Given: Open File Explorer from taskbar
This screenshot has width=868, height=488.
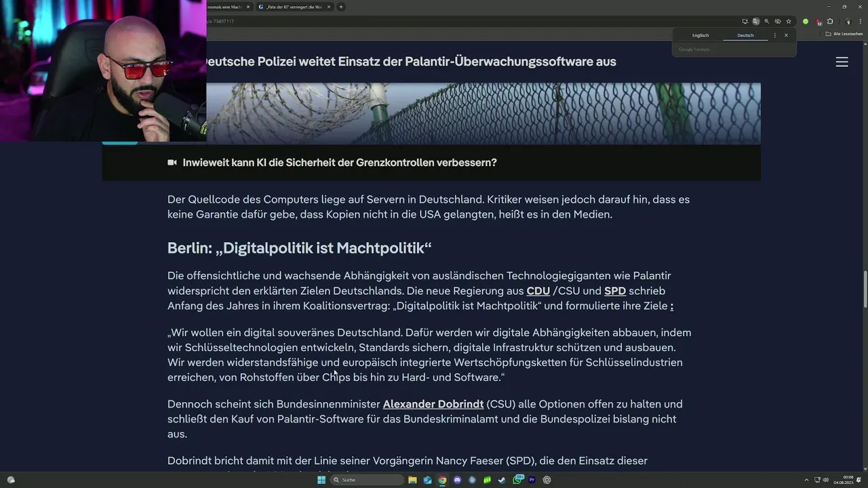Looking at the screenshot, I should [x=412, y=480].
